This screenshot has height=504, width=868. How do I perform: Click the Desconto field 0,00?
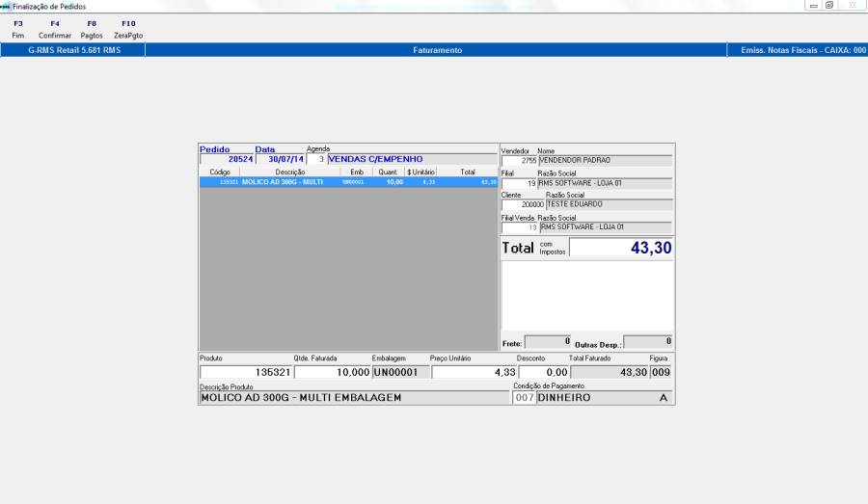click(x=544, y=372)
